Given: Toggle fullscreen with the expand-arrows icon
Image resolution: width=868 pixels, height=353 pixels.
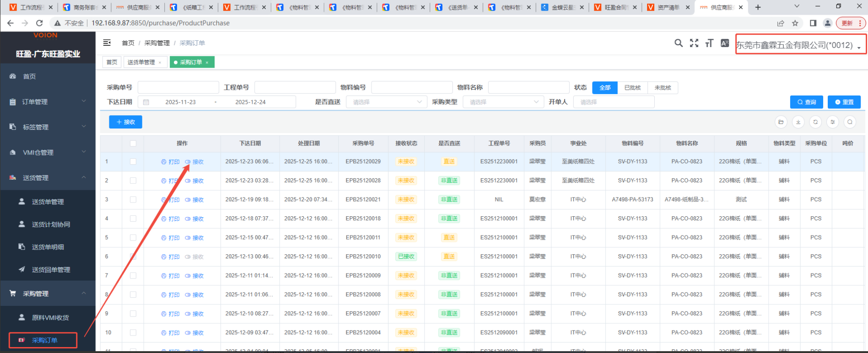Looking at the screenshot, I should [x=694, y=43].
